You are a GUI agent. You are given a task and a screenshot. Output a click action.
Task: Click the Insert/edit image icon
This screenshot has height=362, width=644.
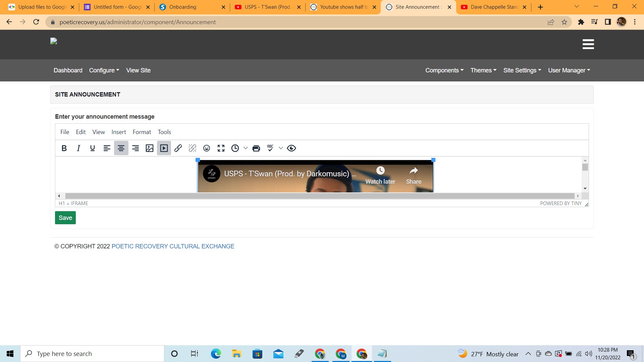(150, 148)
